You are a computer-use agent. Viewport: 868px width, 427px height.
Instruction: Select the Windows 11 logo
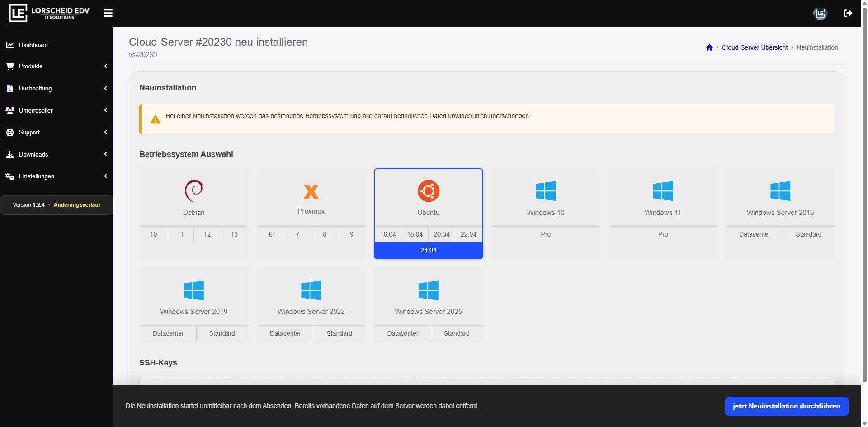tap(663, 191)
